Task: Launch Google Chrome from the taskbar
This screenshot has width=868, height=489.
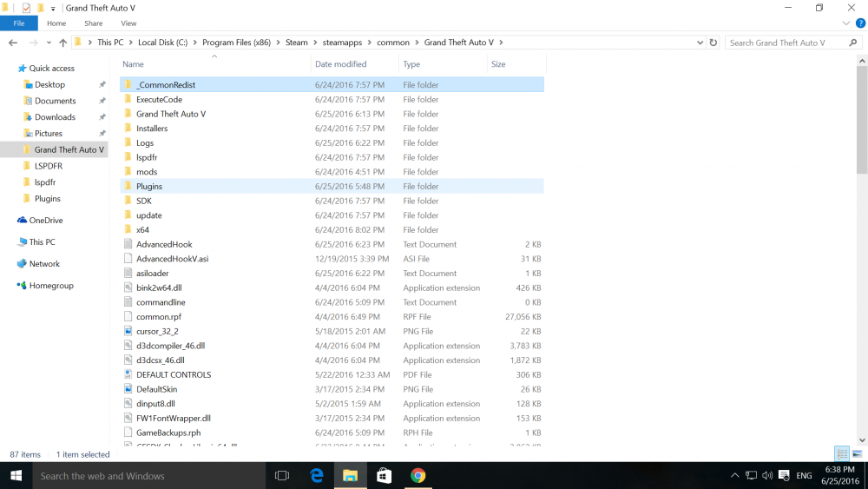Action: click(x=418, y=476)
